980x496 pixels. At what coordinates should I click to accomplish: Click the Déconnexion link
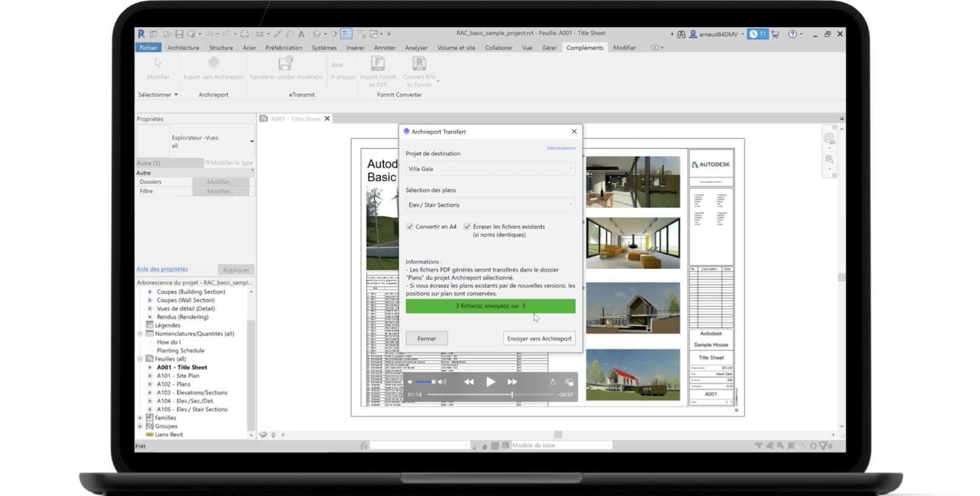[x=561, y=148]
